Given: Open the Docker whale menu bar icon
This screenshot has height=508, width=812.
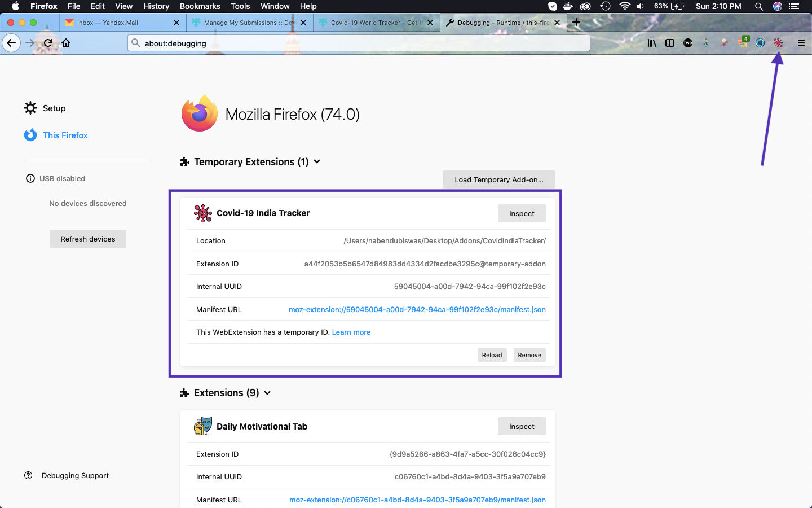Looking at the screenshot, I should point(568,6).
